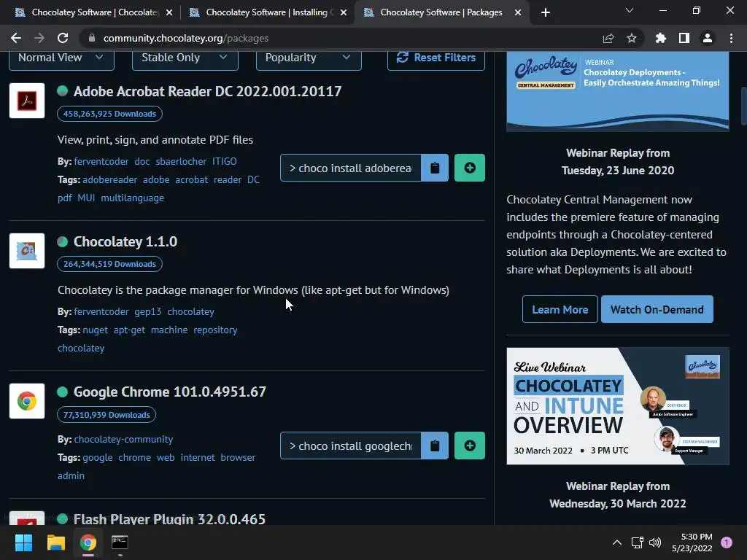Open the Windows Start menu

coord(23,542)
